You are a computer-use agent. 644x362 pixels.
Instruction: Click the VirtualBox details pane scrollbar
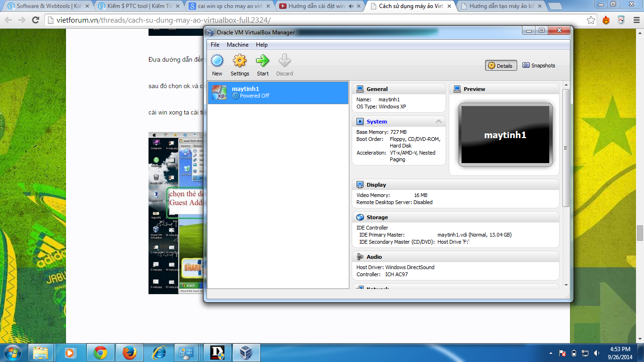coord(566,148)
